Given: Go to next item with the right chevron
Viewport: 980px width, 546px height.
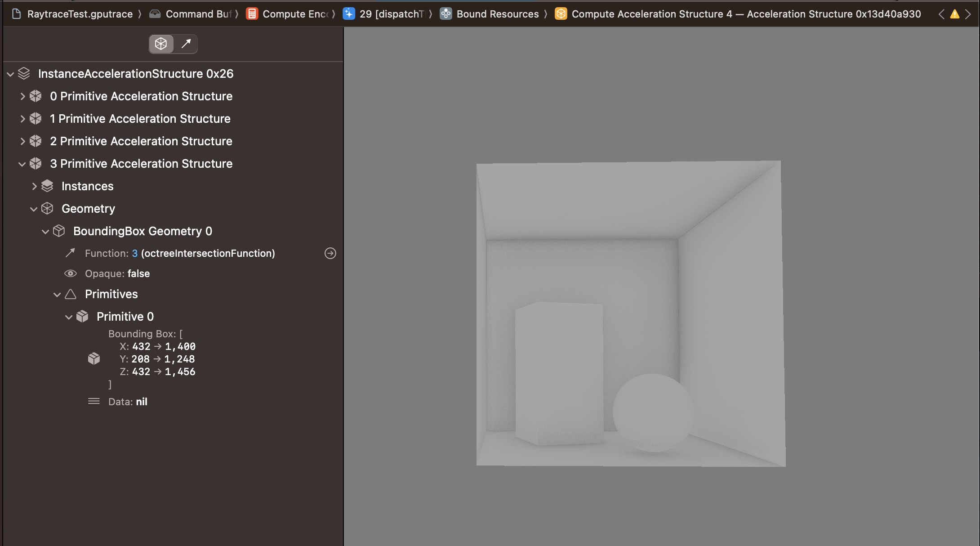Looking at the screenshot, I should 968,14.
